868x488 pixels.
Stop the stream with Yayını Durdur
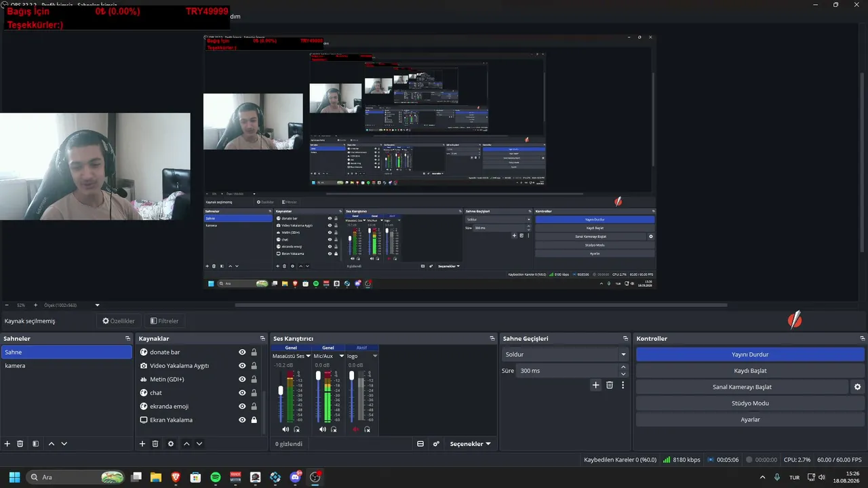[750, 354]
